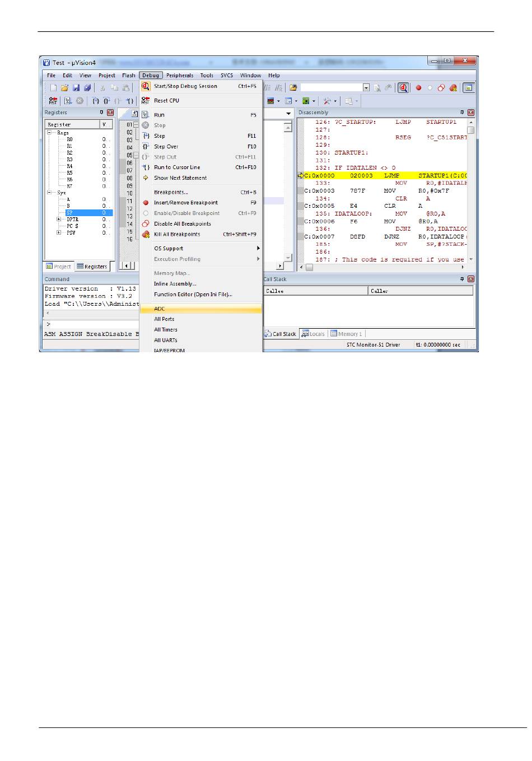Click the Save toolbar icon

[76, 88]
